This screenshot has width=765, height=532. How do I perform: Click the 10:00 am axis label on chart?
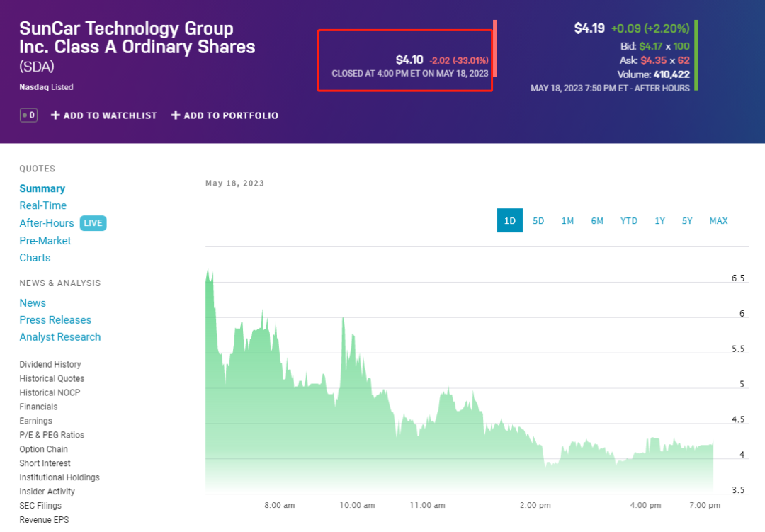coord(357,505)
